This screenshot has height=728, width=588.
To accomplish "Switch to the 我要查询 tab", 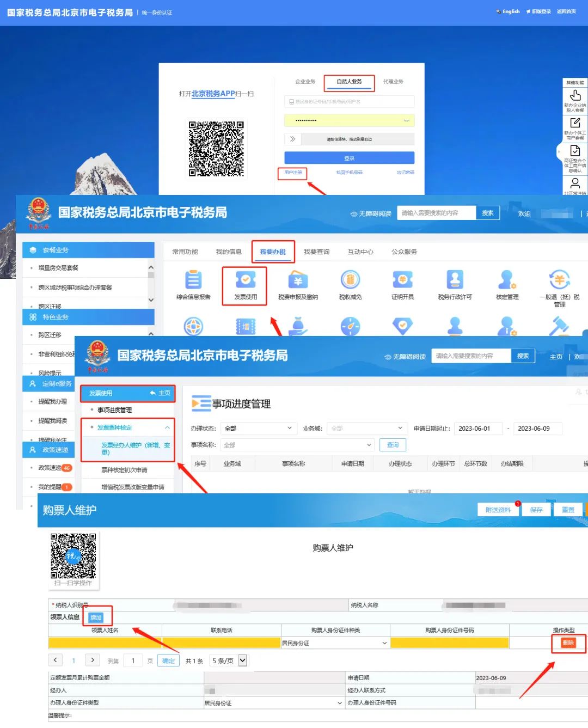I will [x=316, y=252].
